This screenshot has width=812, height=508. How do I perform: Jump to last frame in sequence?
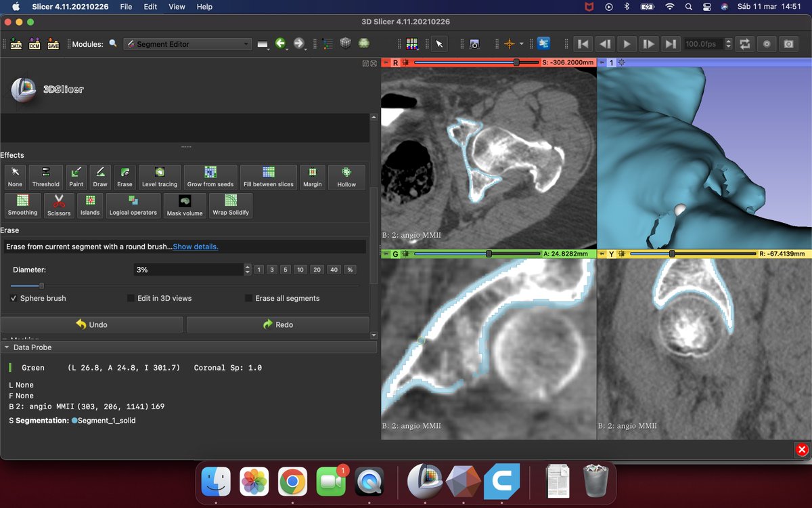click(x=670, y=44)
